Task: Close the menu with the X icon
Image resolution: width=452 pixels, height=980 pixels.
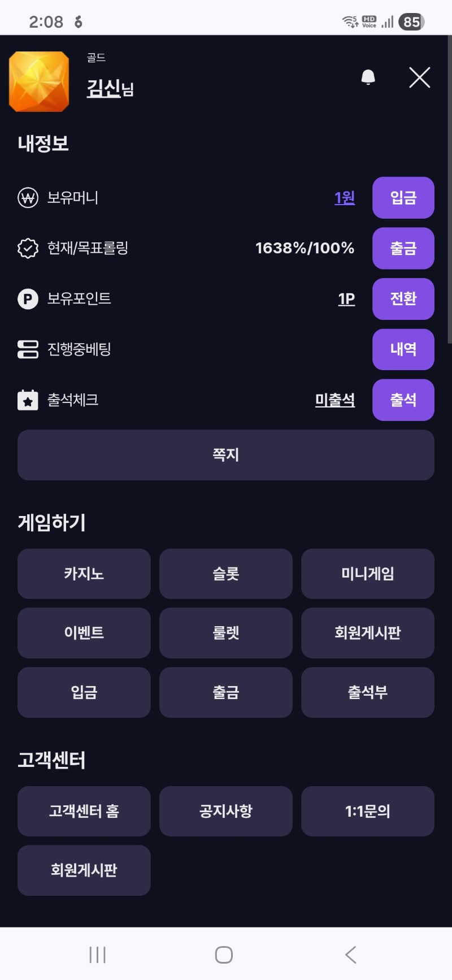Action: coord(419,77)
